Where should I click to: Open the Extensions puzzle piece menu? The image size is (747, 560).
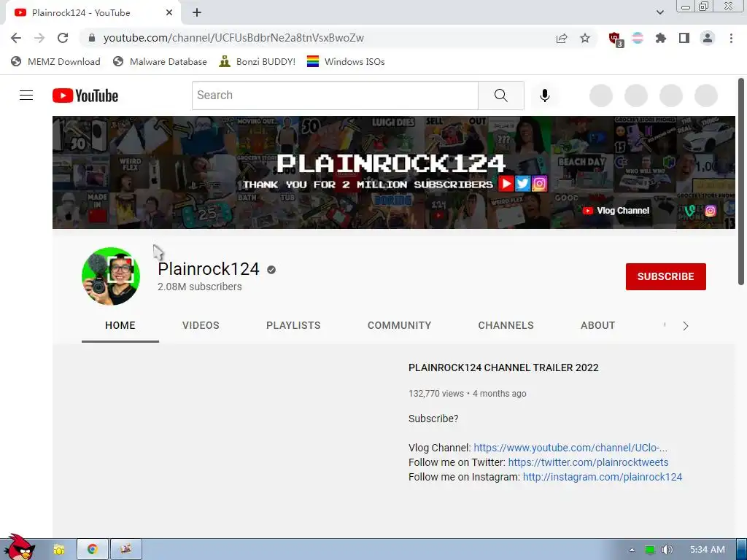click(x=661, y=38)
